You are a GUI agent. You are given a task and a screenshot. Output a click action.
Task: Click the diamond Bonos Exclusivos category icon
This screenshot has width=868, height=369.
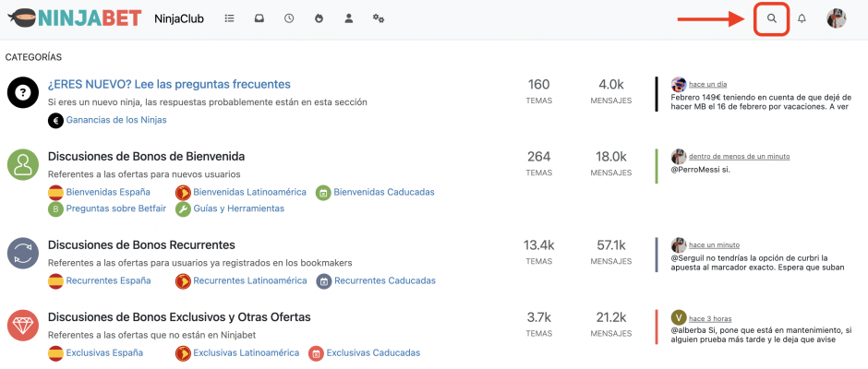click(23, 326)
